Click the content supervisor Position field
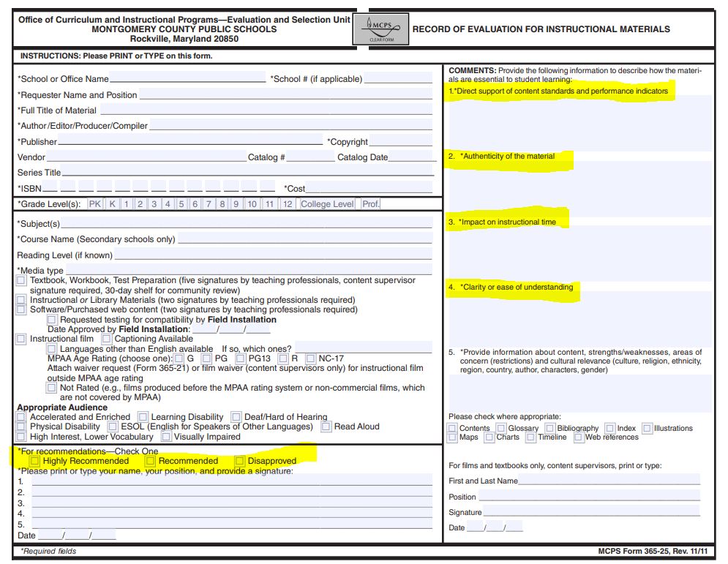Screen dimensions: 728x564 pos(589,497)
